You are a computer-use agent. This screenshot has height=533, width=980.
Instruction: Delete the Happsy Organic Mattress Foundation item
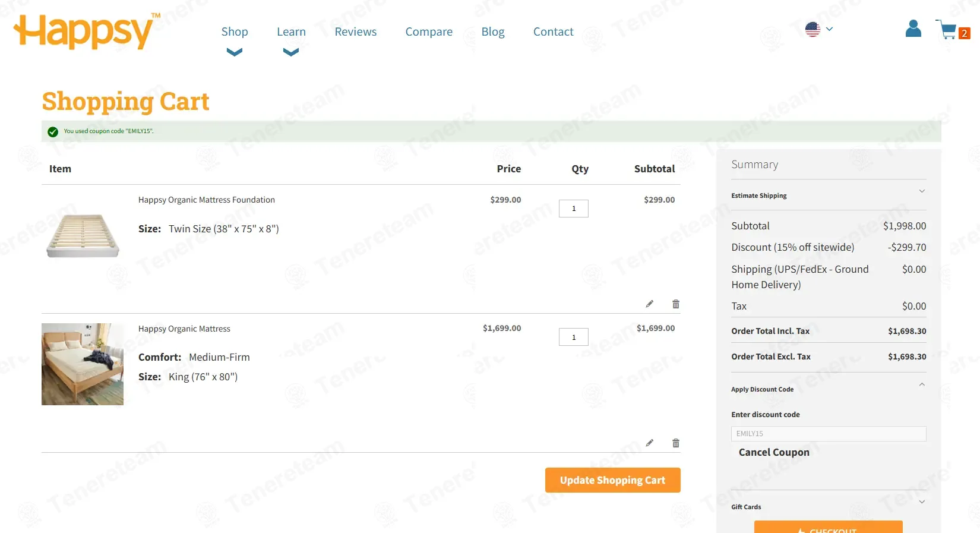point(675,304)
